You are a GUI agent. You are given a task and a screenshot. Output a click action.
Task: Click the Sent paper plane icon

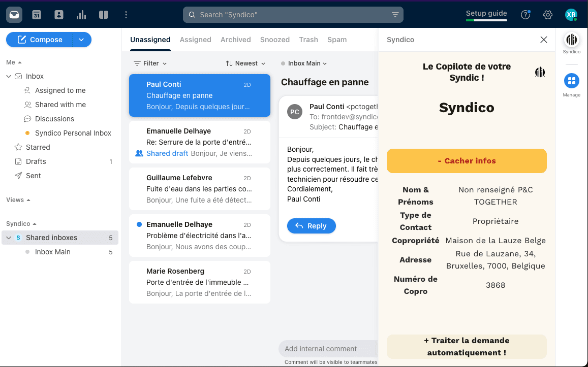18,176
